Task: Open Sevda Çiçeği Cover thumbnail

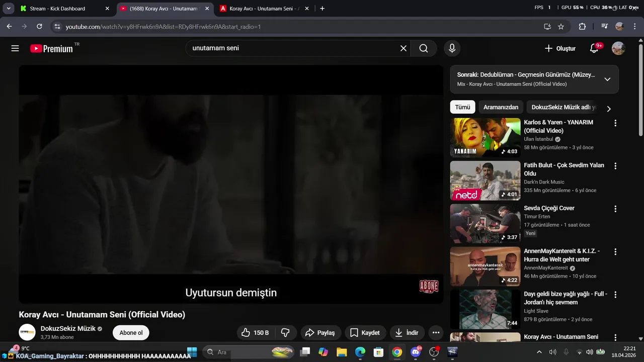Action: click(x=485, y=223)
